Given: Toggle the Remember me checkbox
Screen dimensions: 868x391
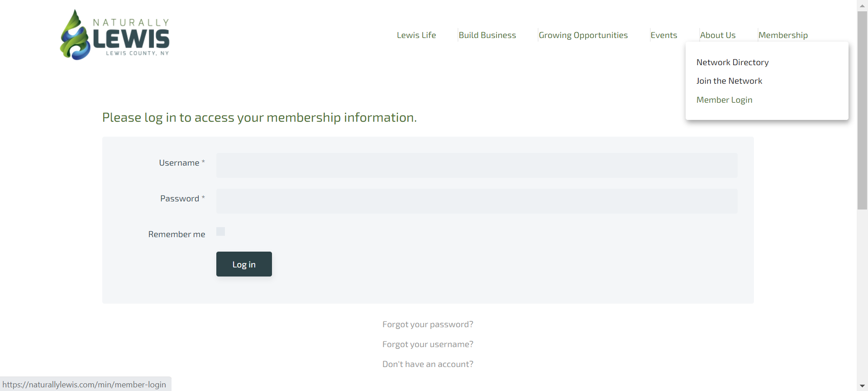Looking at the screenshot, I should 221,232.
